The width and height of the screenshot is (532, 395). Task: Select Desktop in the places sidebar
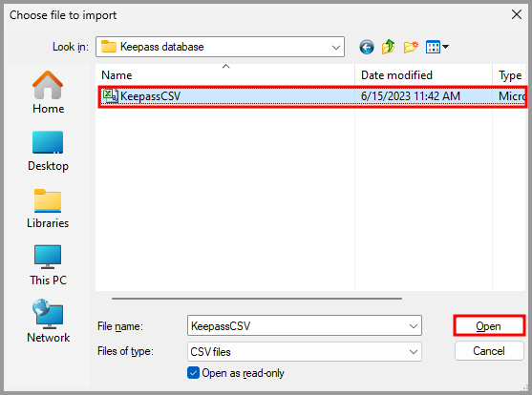pos(48,151)
